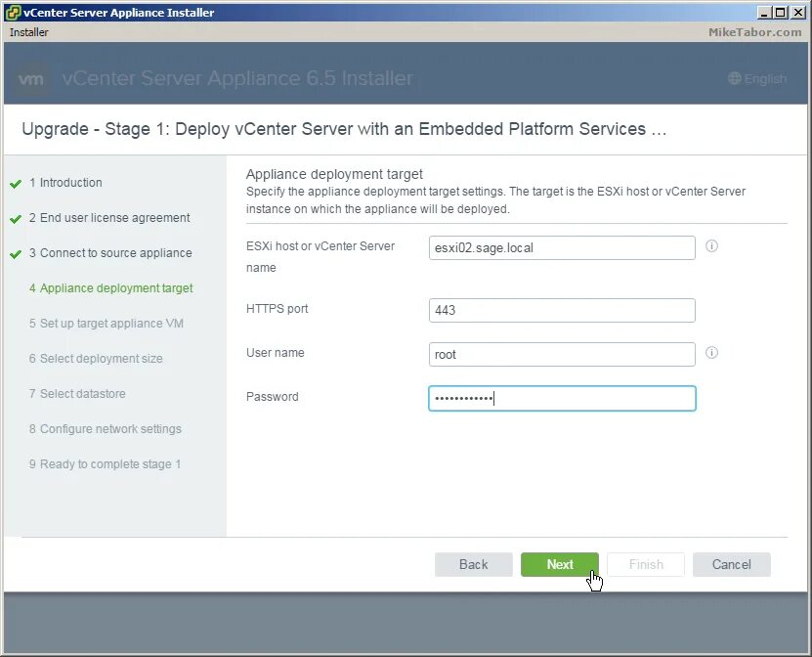Screen dimensions: 812x657
Task: Select step 8 Configure network settings
Action: pyautogui.click(x=106, y=429)
